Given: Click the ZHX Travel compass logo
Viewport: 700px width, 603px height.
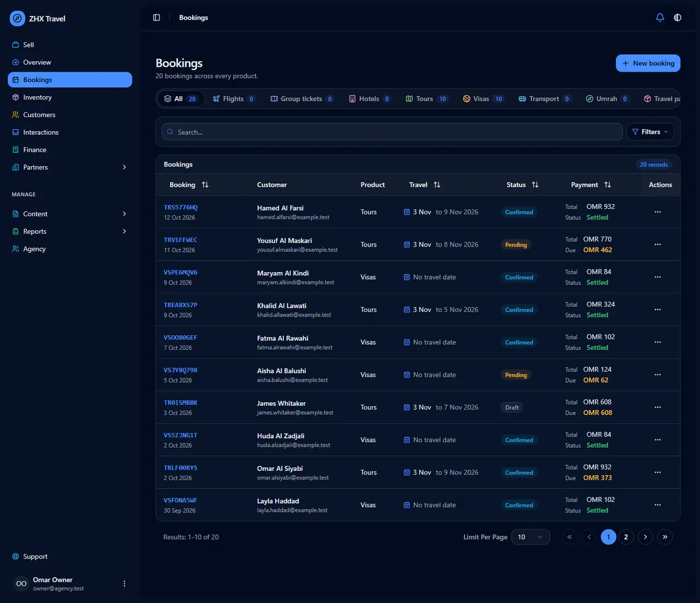Looking at the screenshot, I should pyautogui.click(x=17, y=19).
